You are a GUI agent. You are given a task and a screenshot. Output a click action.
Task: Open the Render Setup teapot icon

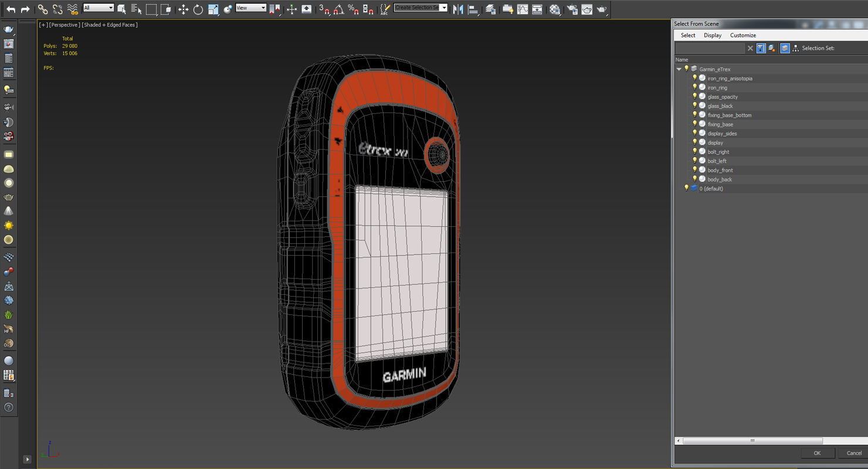(572, 9)
